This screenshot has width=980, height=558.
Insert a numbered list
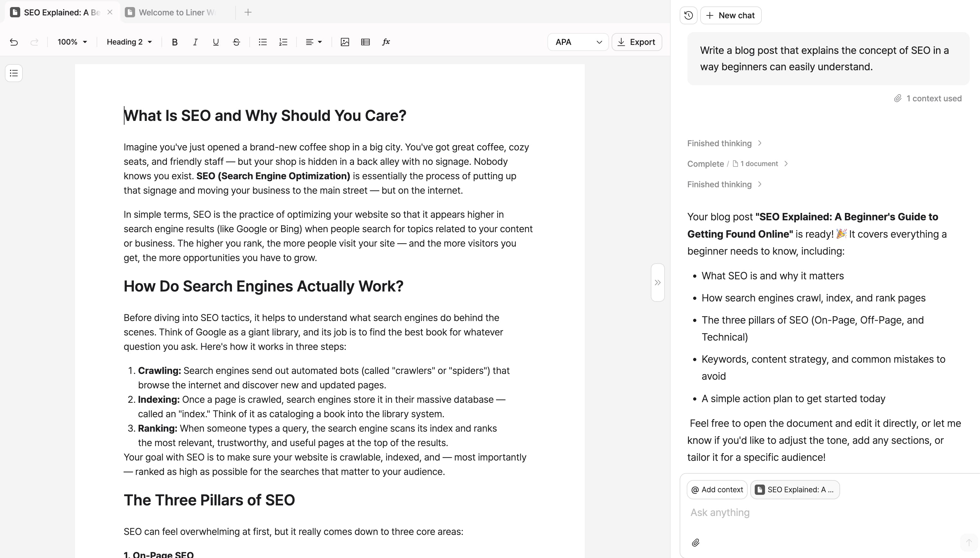[283, 42]
